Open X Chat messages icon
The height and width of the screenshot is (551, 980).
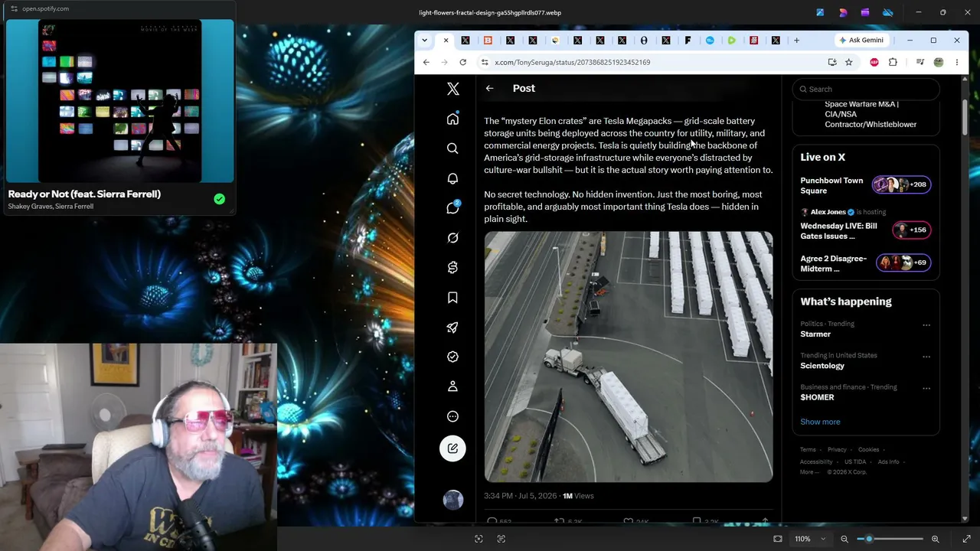pos(452,208)
